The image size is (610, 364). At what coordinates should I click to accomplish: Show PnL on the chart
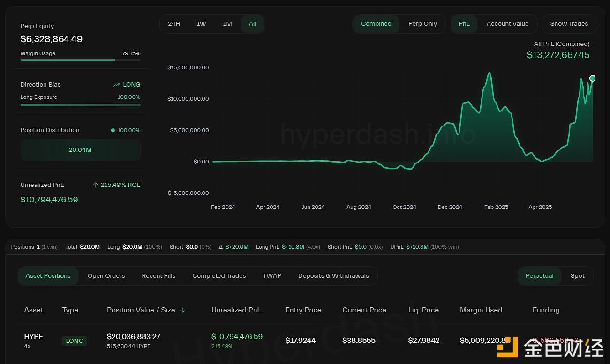pyautogui.click(x=464, y=24)
